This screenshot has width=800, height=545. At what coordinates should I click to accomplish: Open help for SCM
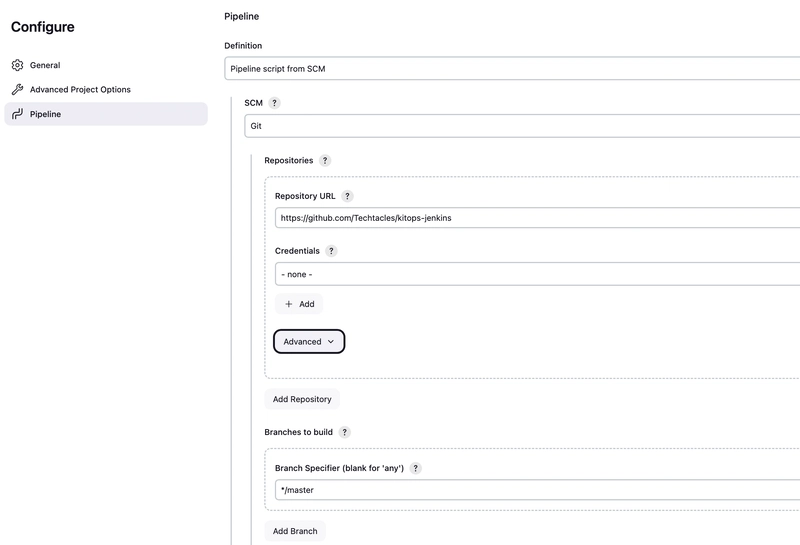pos(275,103)
